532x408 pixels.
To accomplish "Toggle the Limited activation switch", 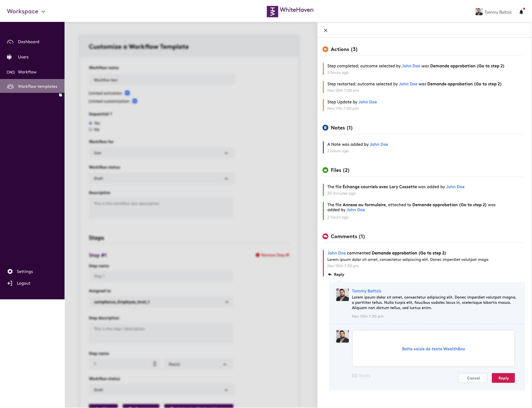I will [127, 93].
